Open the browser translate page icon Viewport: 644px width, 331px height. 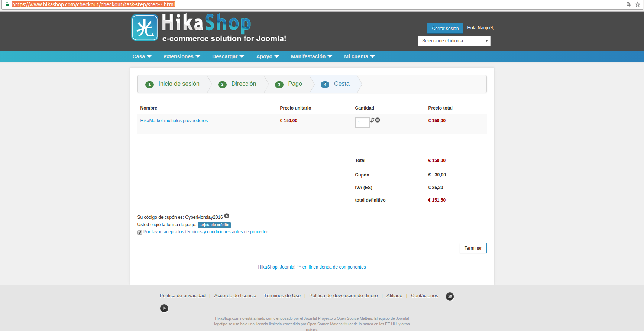pos(629,4)
